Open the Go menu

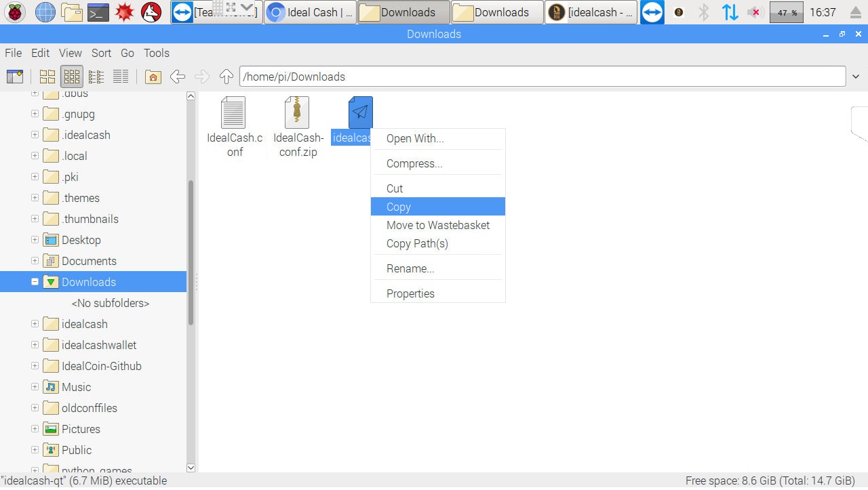coord(127,53)
